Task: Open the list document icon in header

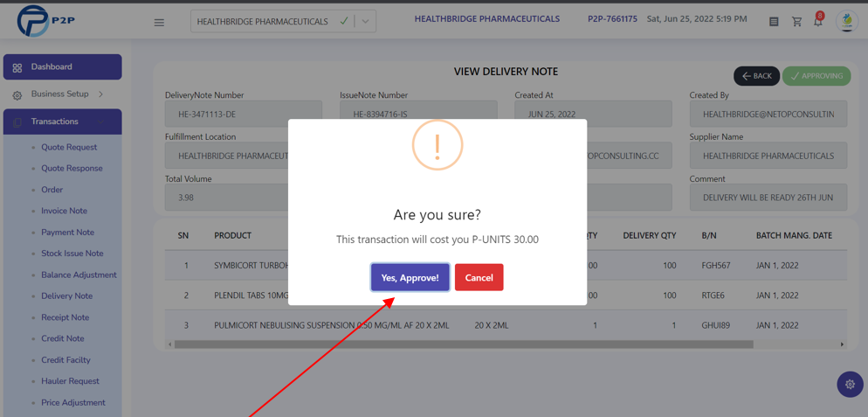Action: [x=774, y=22]
